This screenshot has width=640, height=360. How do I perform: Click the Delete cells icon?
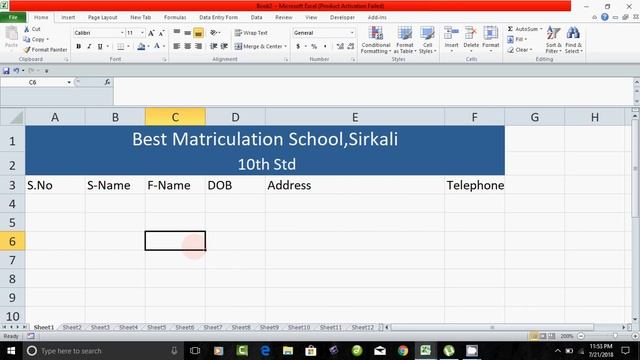(x=471, y=33)
